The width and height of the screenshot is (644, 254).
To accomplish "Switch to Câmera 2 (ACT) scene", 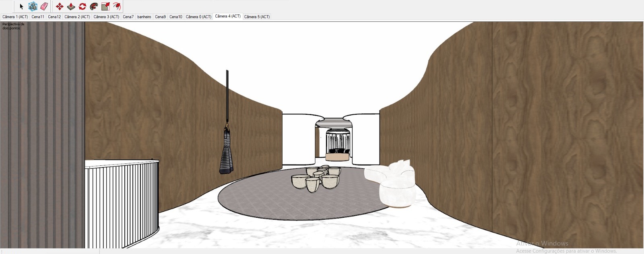I will click(77, 17).
